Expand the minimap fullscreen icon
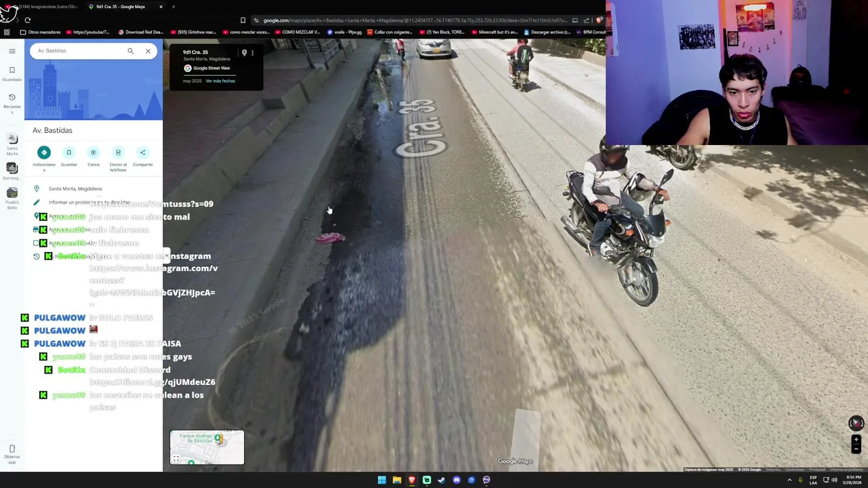This screenshot has width=868, height=488. [x=176, y=459]
